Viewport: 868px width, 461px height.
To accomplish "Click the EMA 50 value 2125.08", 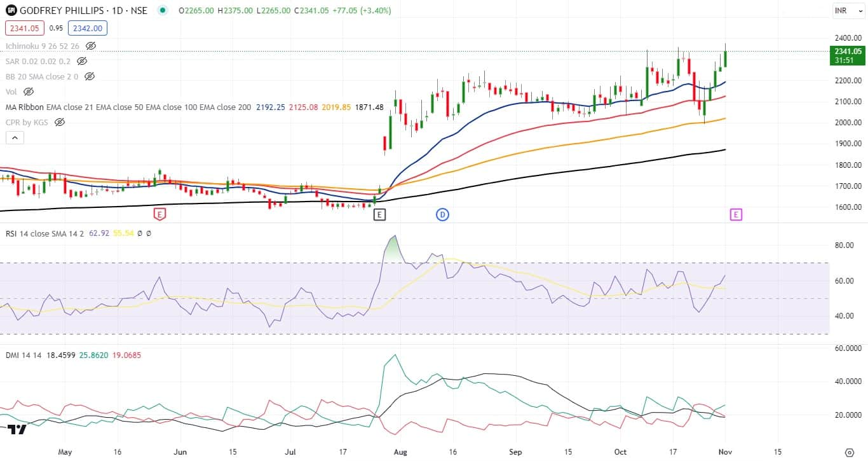I will 303,107.
